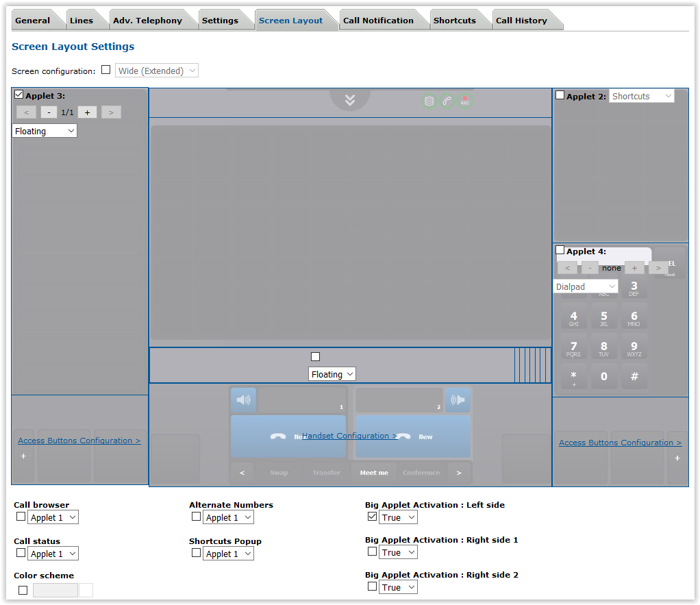Click the double-chevron collapse icon at top center
Viewport: 700px width, 605px height.
(350, 100)
